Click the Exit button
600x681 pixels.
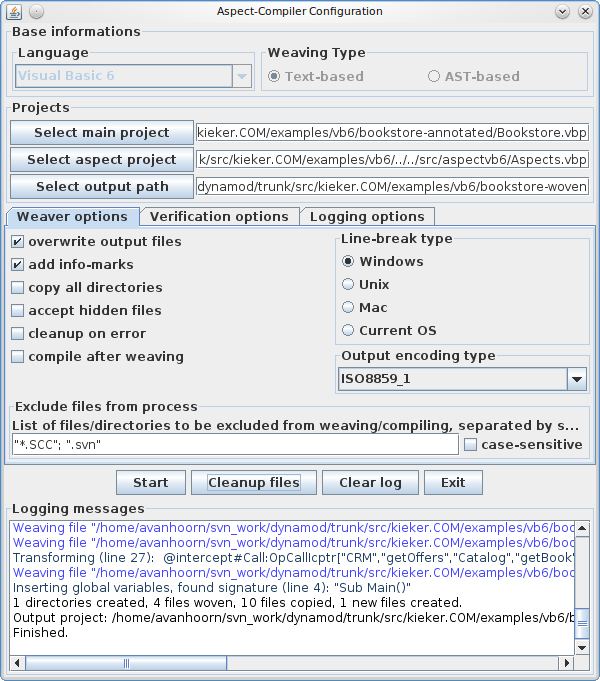pos(453,483)
